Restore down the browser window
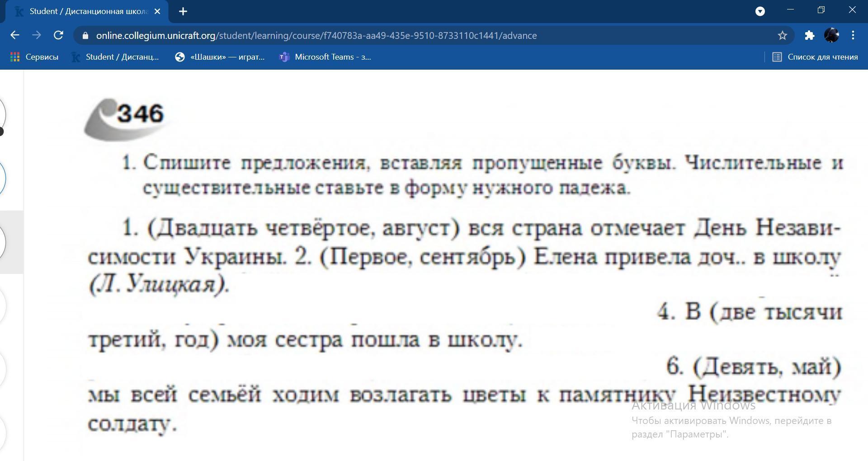 pyautogui.click(x=821, y=9)
